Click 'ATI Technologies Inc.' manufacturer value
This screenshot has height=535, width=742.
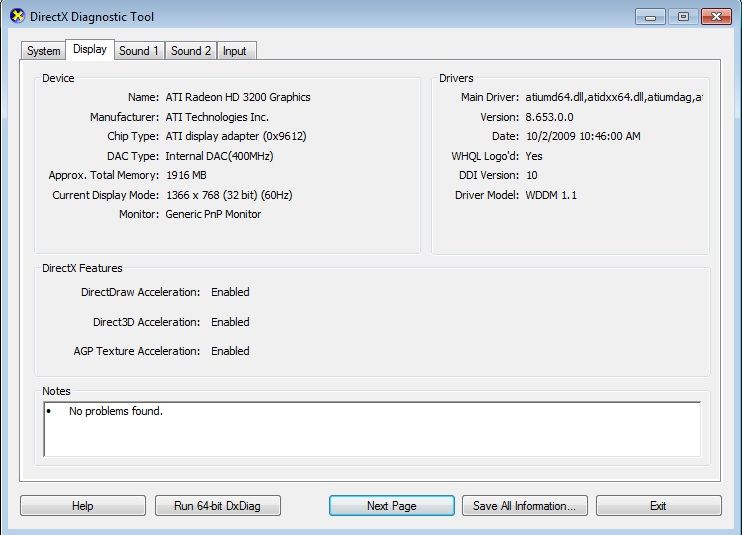point(217,117)
